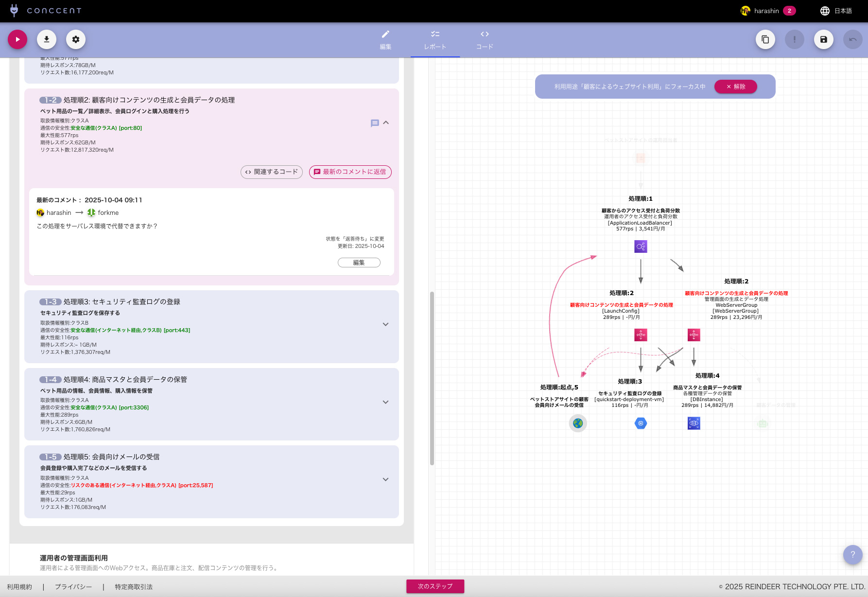This screenshot has width=868, height=597.
Task: Click the pink play button in toolbar
Action: [x=17, y=39]
